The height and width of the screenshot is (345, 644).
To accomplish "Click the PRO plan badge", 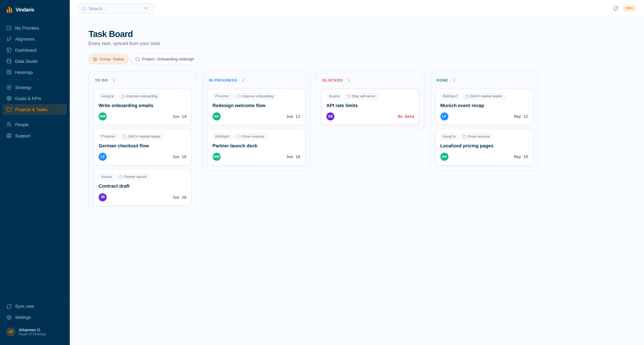I will [630, 8].
